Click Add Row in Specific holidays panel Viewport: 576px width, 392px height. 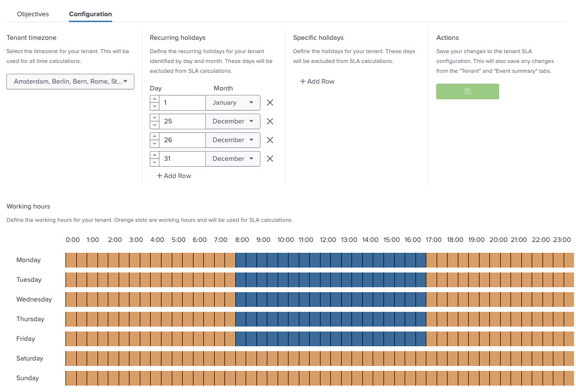point(317,81)
